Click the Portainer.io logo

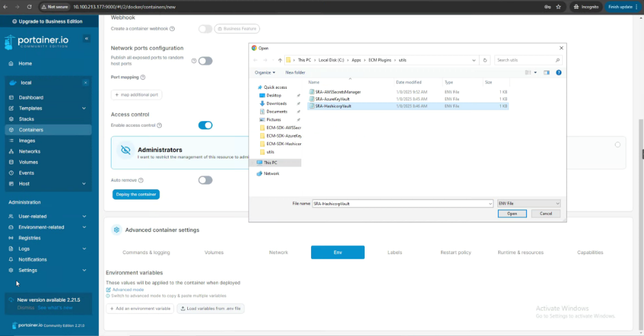click(36, 42)
